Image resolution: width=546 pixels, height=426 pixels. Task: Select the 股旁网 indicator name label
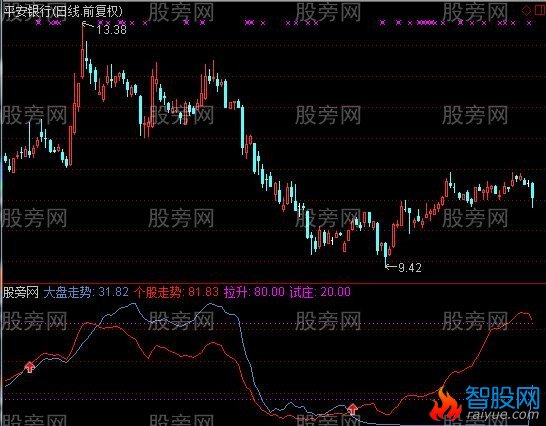(21, 292)
